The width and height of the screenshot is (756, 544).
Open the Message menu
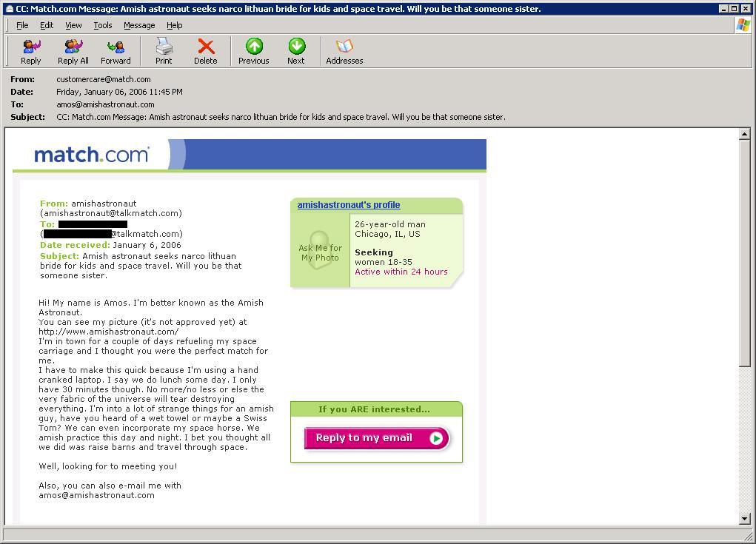coord(139,25)
